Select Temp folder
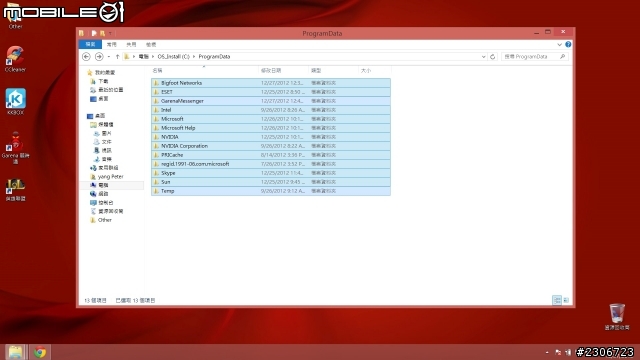 tap(271, 191)
